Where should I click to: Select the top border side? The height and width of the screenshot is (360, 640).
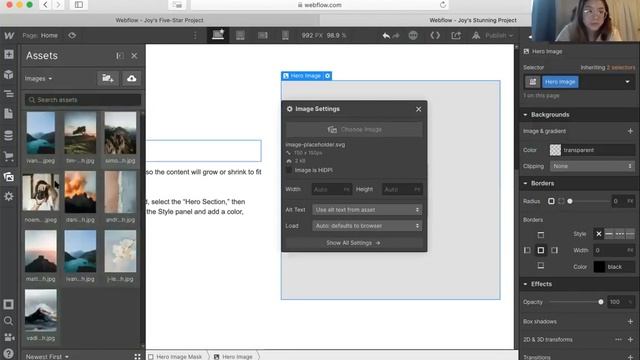[540, 235]
